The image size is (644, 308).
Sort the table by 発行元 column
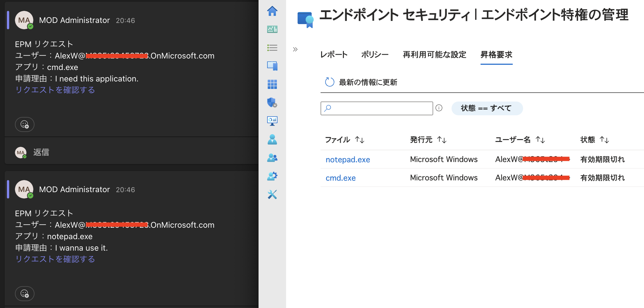click(428, 140)
